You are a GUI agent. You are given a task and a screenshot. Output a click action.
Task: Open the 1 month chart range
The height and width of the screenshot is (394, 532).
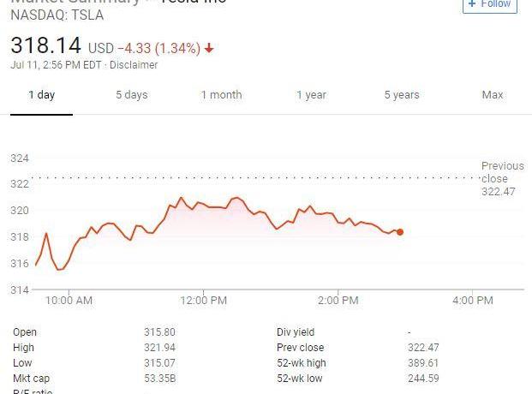point(221,95)
